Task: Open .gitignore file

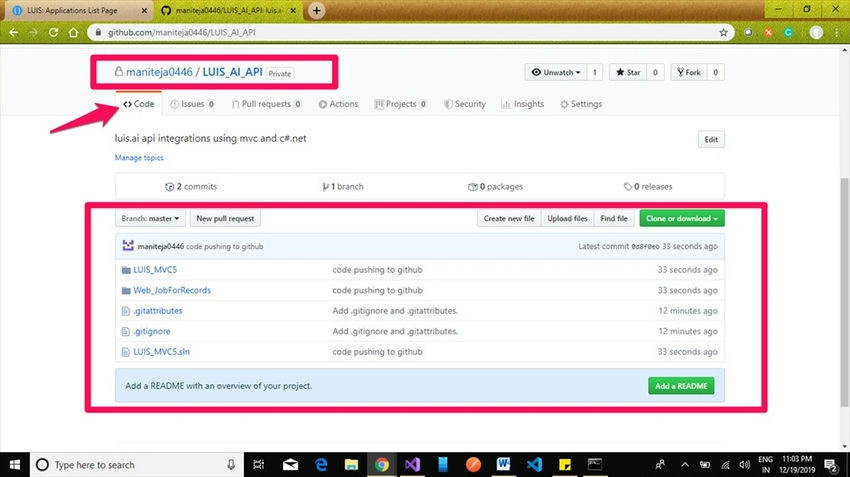Action: coord(152,331)
